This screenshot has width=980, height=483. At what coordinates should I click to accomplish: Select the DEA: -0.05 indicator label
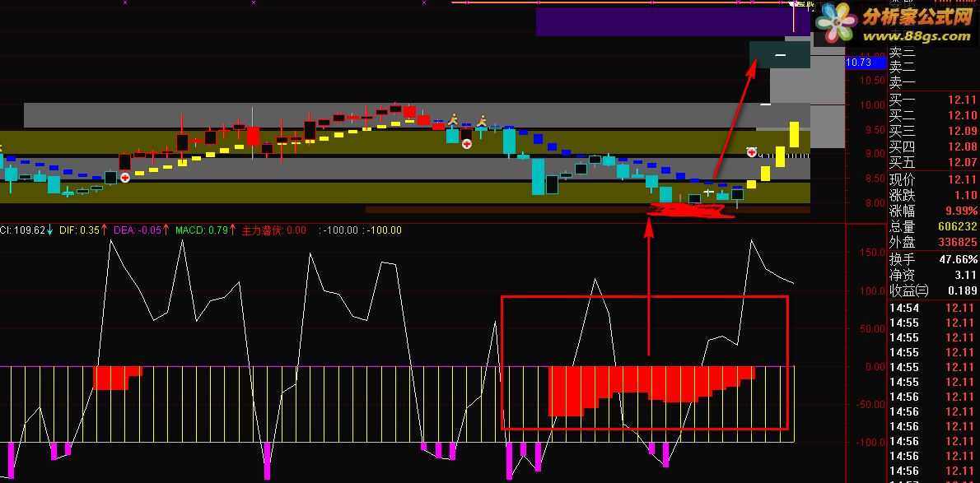click(141, 230)
